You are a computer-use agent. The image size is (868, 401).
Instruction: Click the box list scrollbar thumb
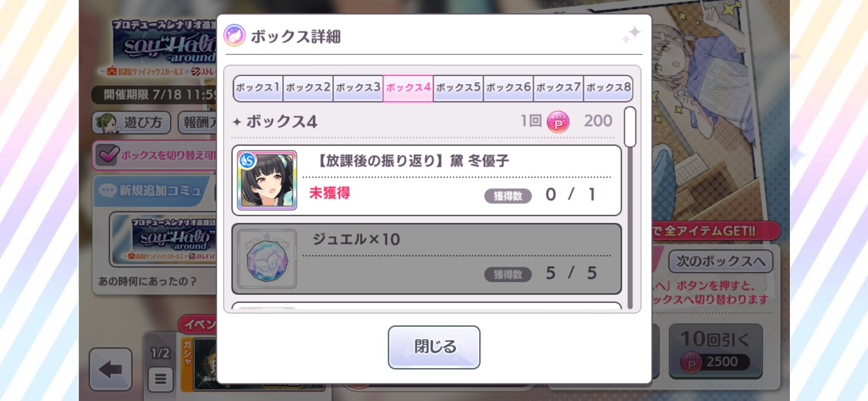630,127
